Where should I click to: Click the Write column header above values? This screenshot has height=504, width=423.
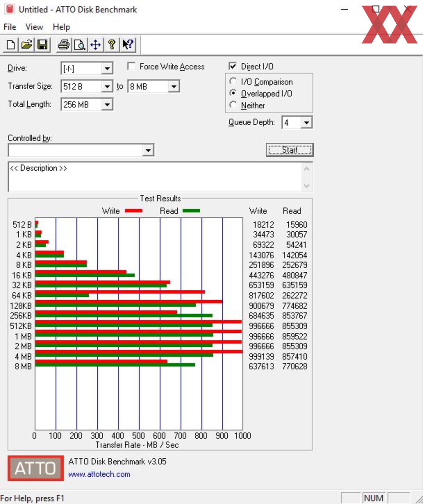258,211
